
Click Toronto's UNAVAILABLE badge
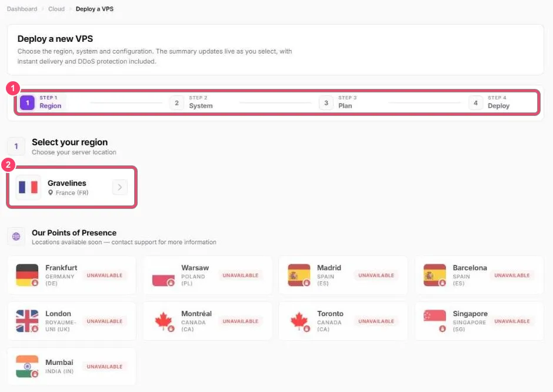pyautogui.click(x=377, y=321)
